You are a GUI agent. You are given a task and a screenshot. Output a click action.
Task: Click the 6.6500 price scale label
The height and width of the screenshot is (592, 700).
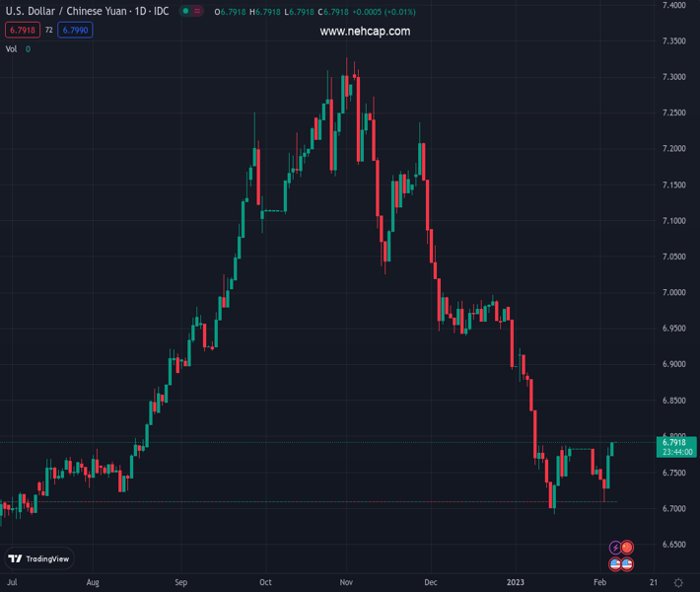pyautogui.click(x=674, y=545)
